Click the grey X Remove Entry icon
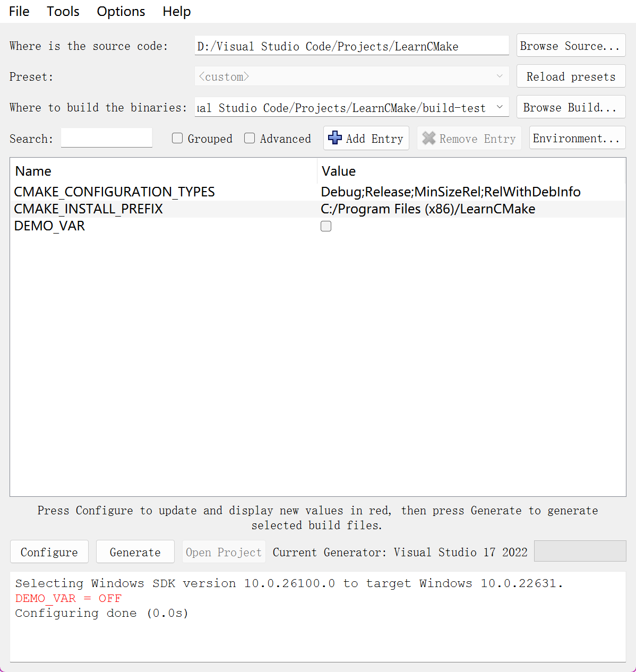 pos(429,139)
